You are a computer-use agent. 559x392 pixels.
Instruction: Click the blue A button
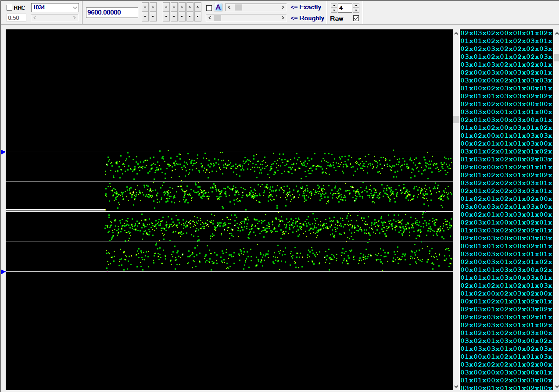(x=218, y=7)
